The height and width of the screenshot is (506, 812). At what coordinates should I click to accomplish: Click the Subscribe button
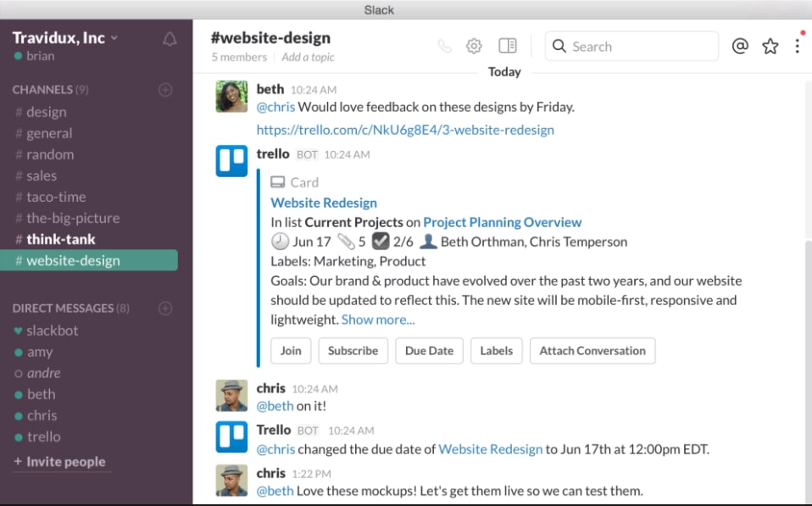[353, 351]
